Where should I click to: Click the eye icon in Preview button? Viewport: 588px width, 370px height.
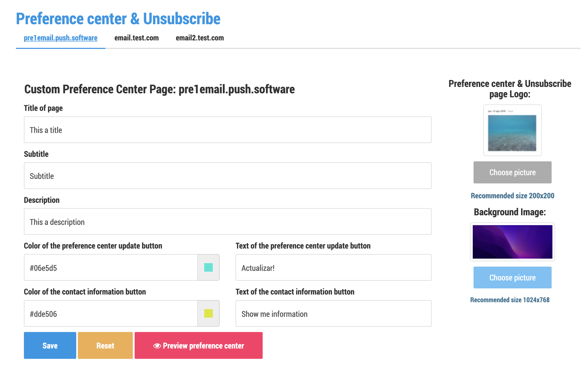pos(157,346)
